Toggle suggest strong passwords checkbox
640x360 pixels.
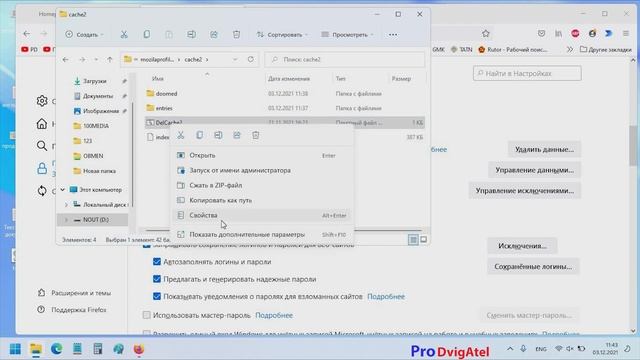(x=157, y=279)
